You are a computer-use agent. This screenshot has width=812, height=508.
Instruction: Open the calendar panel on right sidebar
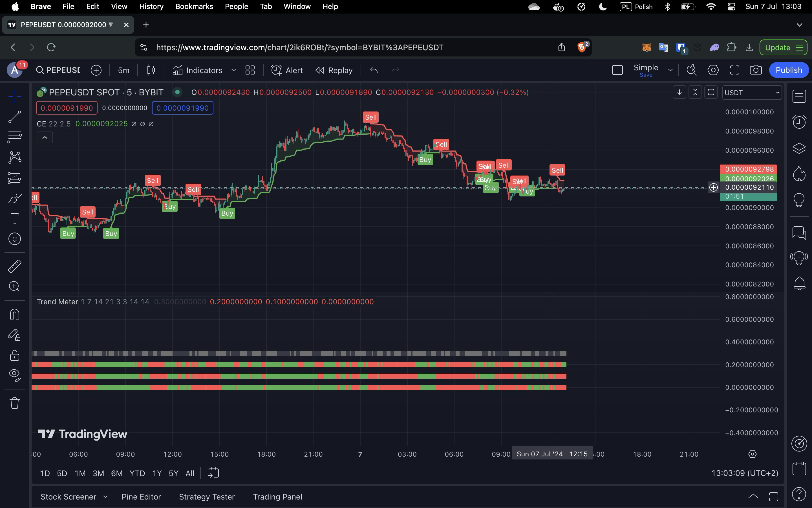point(799,468)
